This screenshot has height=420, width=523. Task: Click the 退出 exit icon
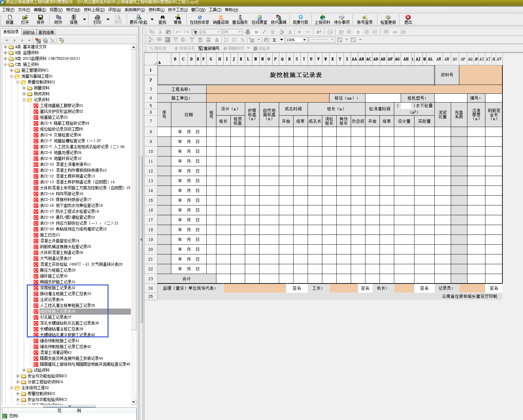click(x=408, y=20)
